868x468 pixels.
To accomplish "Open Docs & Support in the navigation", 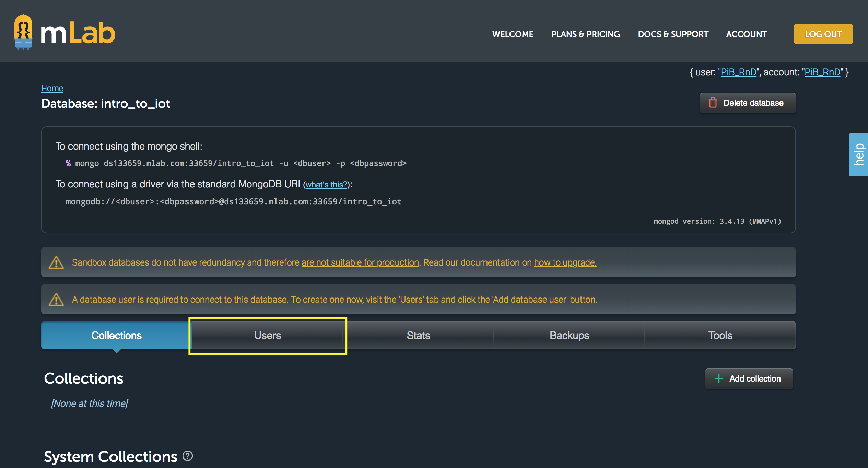I will [x=673, y=34].
